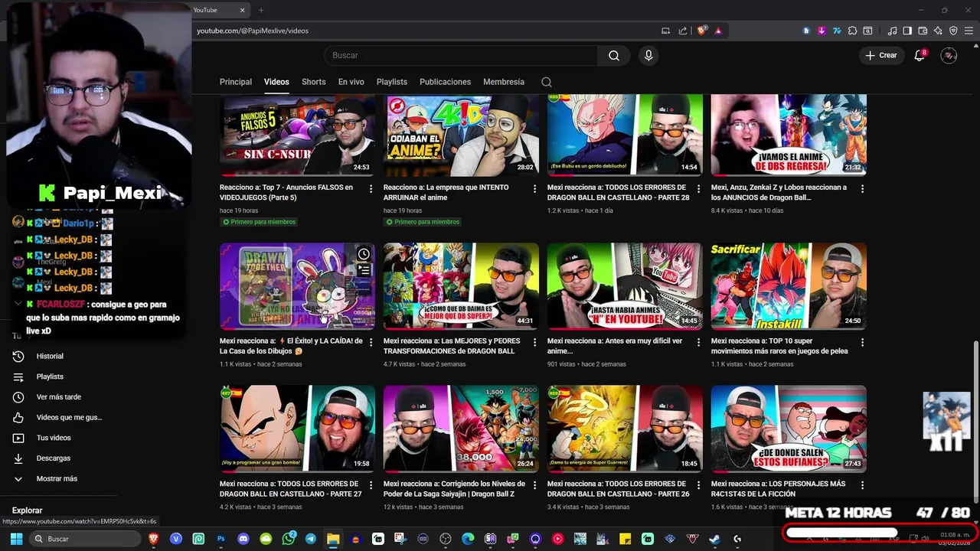Open Brave playlist music note icon
Viewport: 980px width, 551px height.
tap(892, 31)
